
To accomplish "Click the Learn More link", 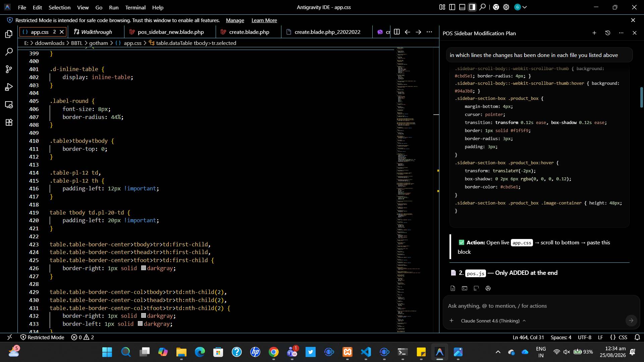I will pyautogui.click(x=264, y=20).
